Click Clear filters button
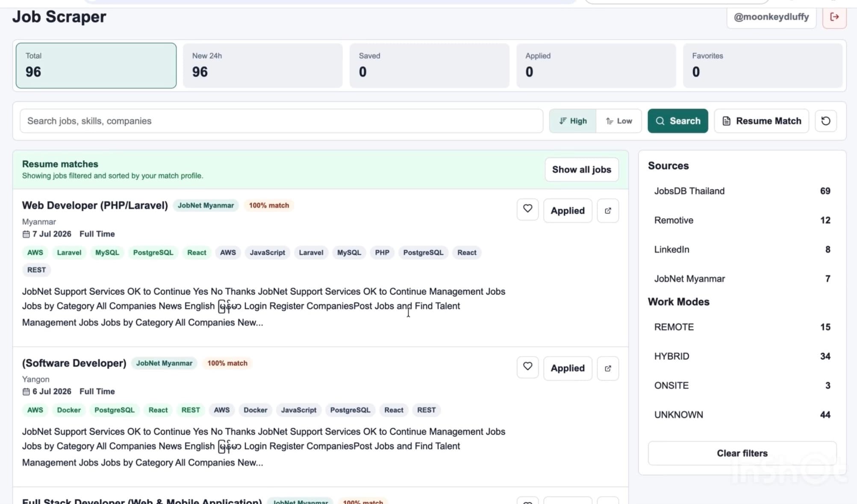 742,453
